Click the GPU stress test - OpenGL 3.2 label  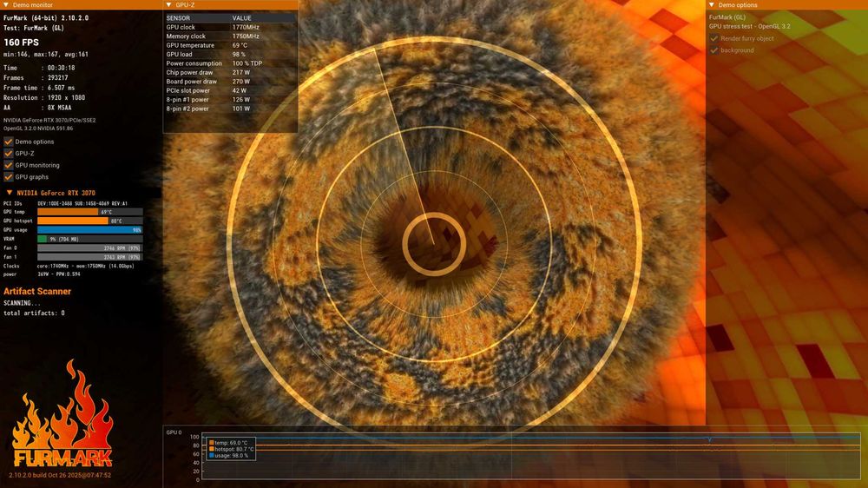pos(750,27)
